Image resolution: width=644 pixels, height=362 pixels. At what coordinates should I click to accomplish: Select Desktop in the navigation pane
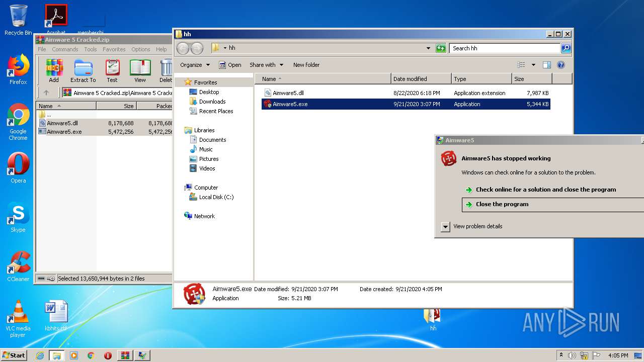pyautogui.click(x=209, y=92)
